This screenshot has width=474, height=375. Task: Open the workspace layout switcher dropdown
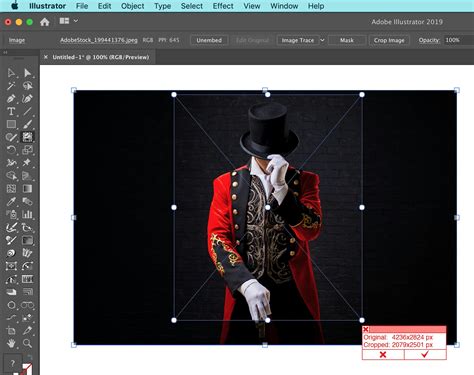point(68,21)
